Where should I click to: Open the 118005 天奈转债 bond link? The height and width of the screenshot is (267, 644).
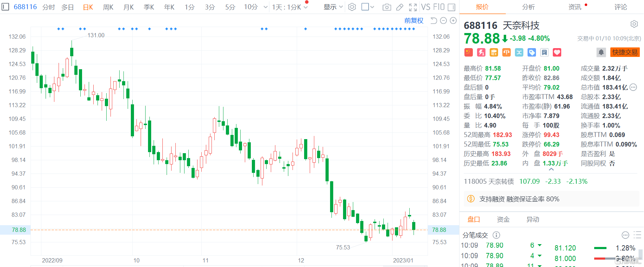tap(489, 182)
